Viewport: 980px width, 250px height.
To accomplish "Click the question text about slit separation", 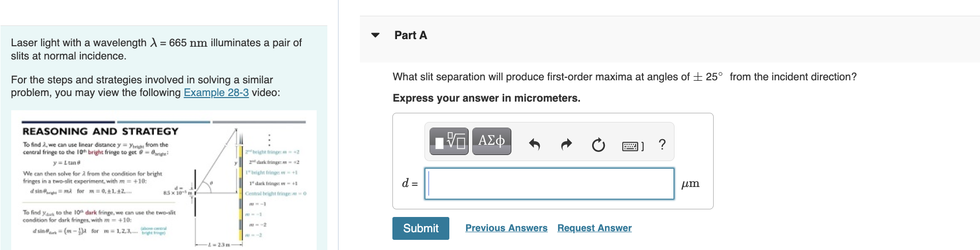I will [x=625, y=77].
